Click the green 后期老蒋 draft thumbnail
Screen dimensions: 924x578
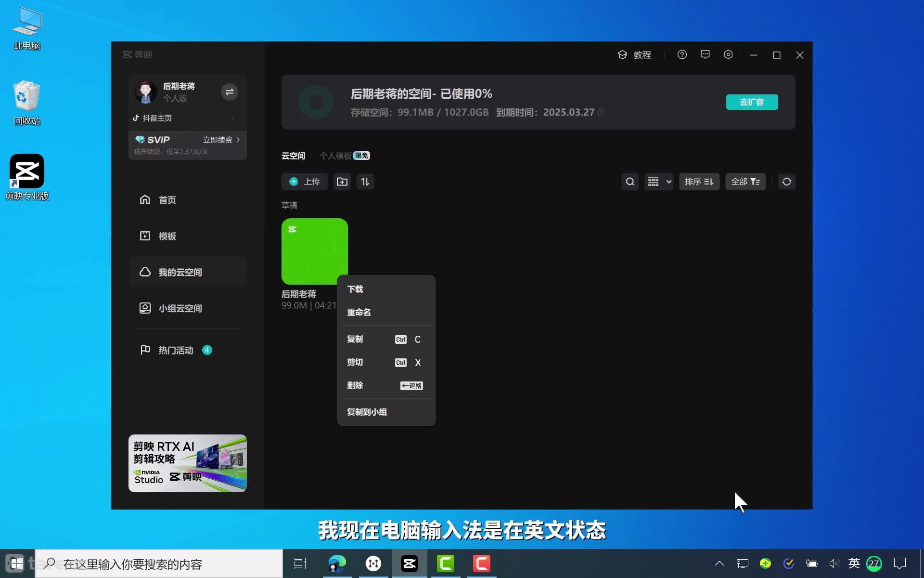(315, 251)
